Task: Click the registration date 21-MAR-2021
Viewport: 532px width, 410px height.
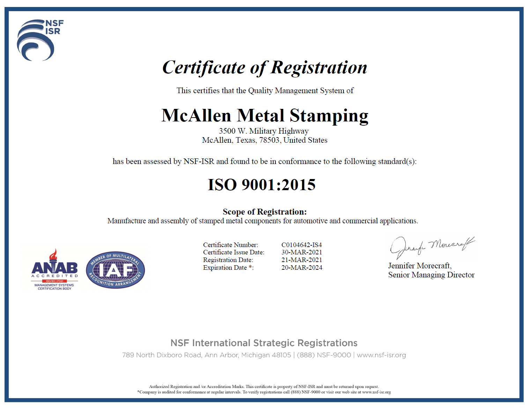Action: [x=302, y=260]
